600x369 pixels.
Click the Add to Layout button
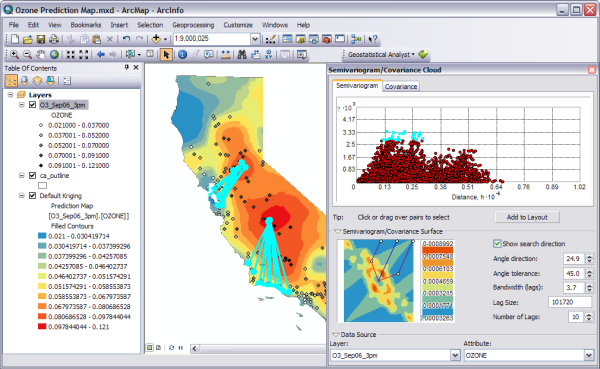tap(527, 217)
